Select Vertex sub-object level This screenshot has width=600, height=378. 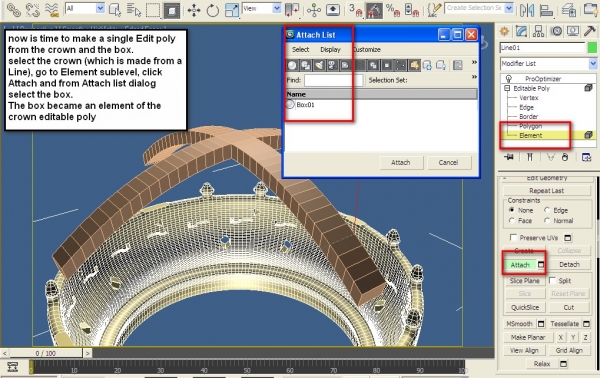[x=528, y=98]
